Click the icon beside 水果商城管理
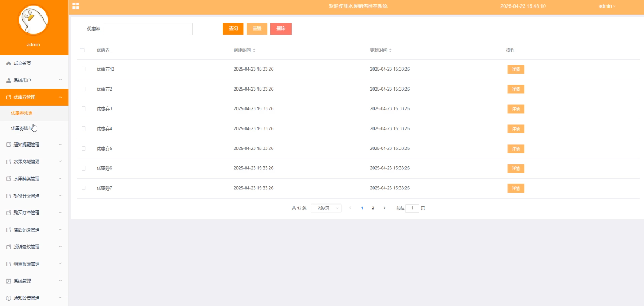Screen dimensions: 644x306 pos(9,162)
